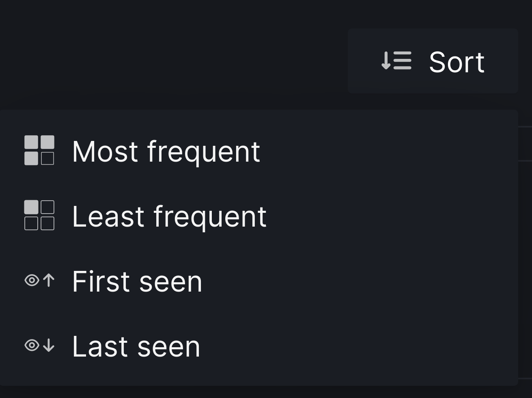The width and height of the screenshot is (532, 398).
Task: Click the eye icon with downward arrow
Action: pos(39,346)
